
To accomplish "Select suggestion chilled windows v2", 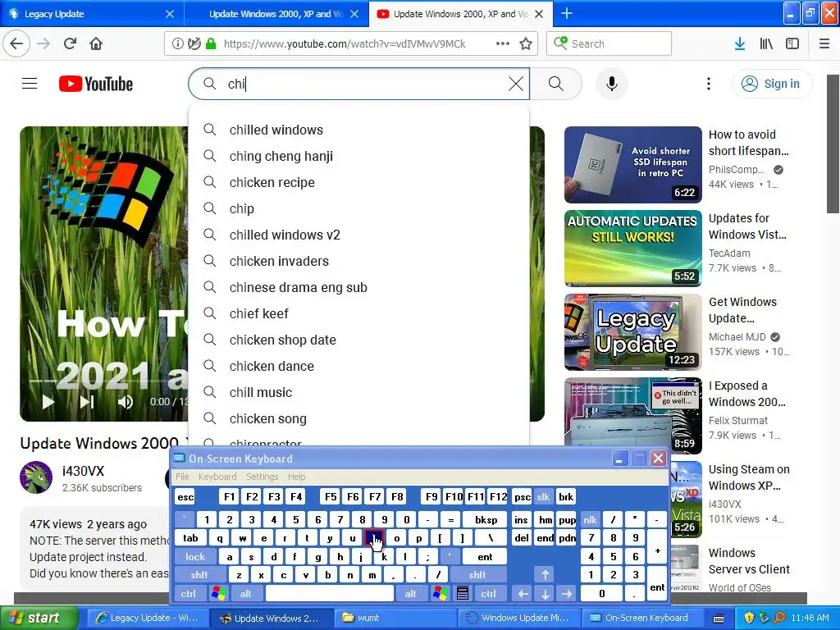I will coord(358,235).
